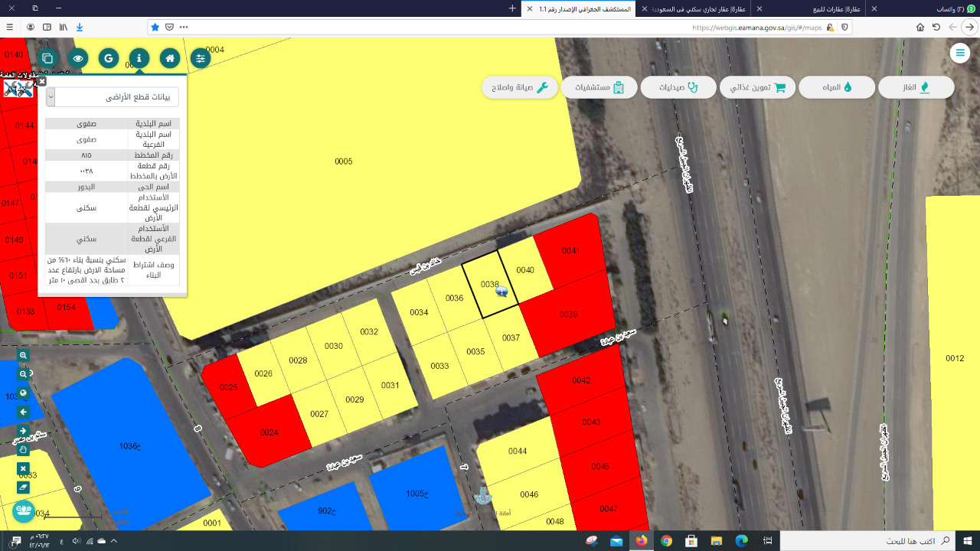980x551 pixels.
Task: Open the Google 'G' basemap button
Action: pyautogui.click(x=109, y=58)
